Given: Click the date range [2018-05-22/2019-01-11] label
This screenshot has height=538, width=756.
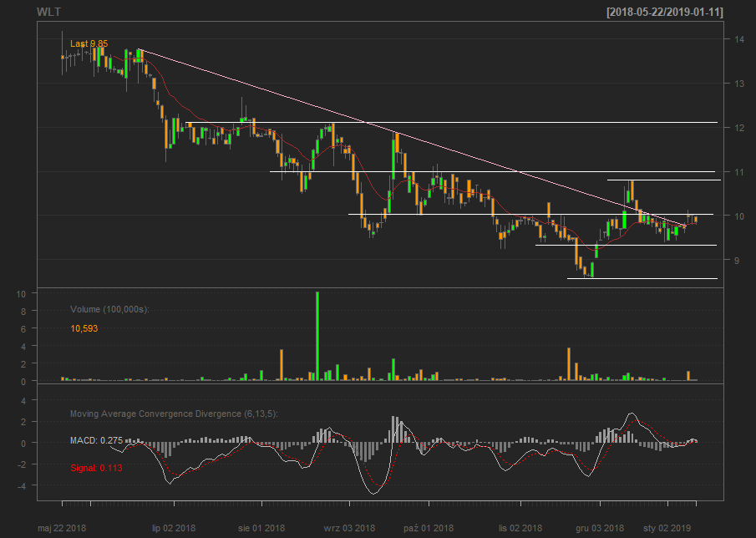Looking at the screenshot, I should [665, 12].
